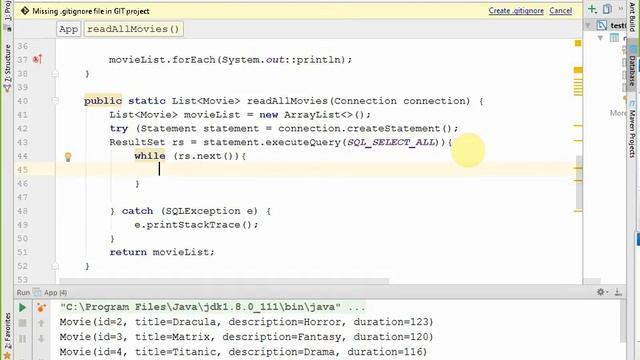Click the favorites star icon in the left strip
The width and height of the screenshot is (640, 360).
click(7, 356)
